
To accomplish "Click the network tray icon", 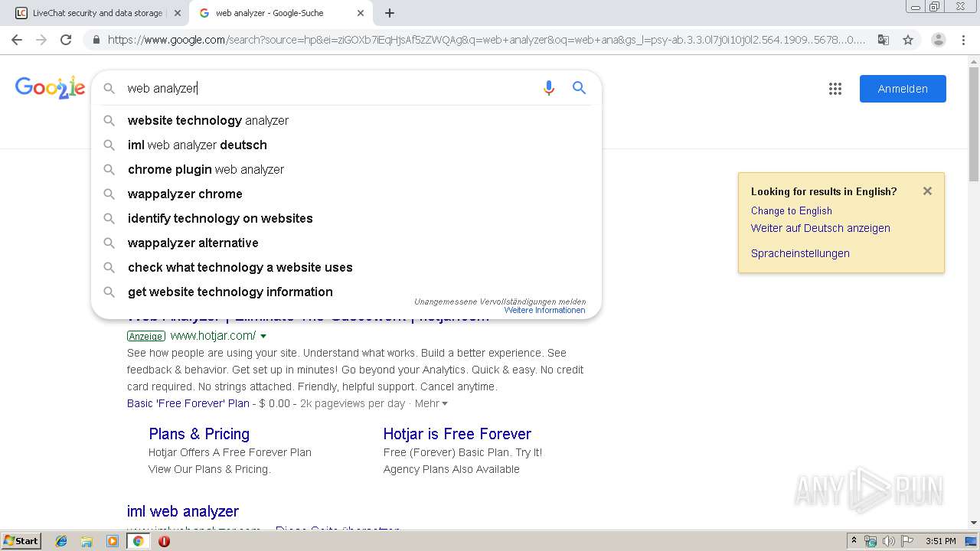I will (871, 541).
